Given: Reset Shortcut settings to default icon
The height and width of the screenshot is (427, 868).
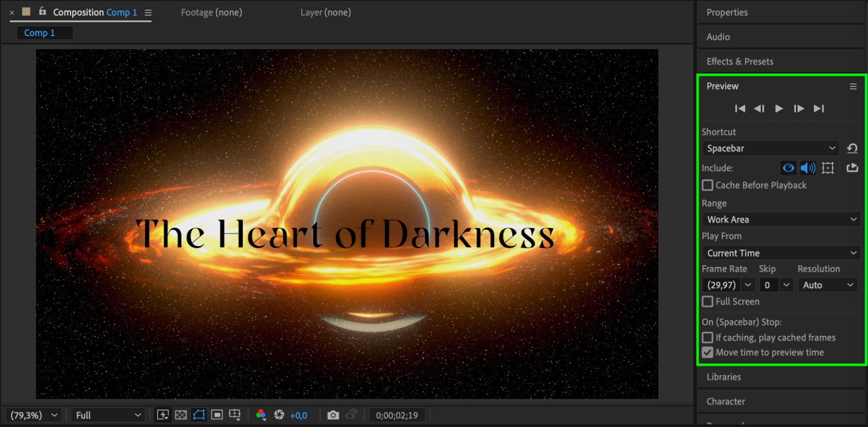Looking at the screenshot, I should point(852,149).
